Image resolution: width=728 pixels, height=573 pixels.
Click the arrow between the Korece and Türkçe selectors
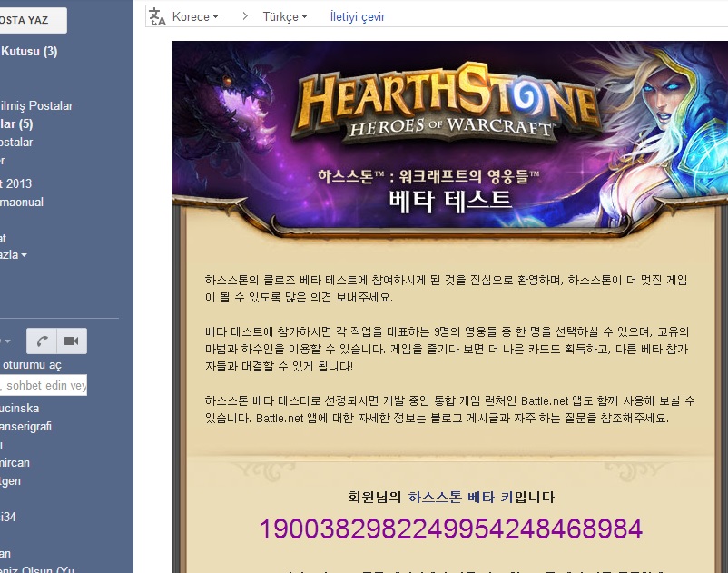pyautogui.click(x=245, y=16)
